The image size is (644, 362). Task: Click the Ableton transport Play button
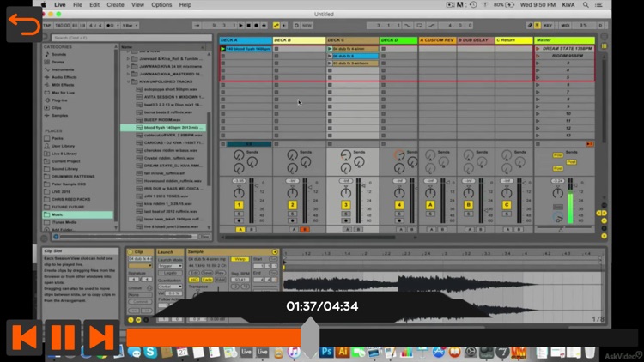(x=241, y=26)
